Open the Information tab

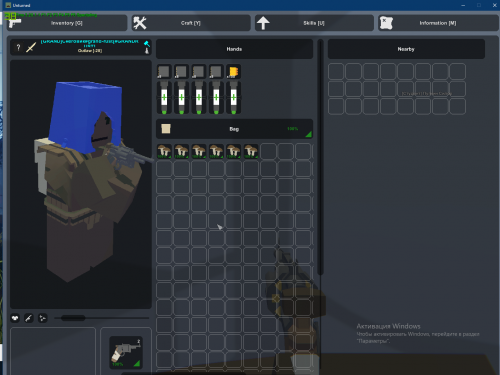click(x=438, y=23)
